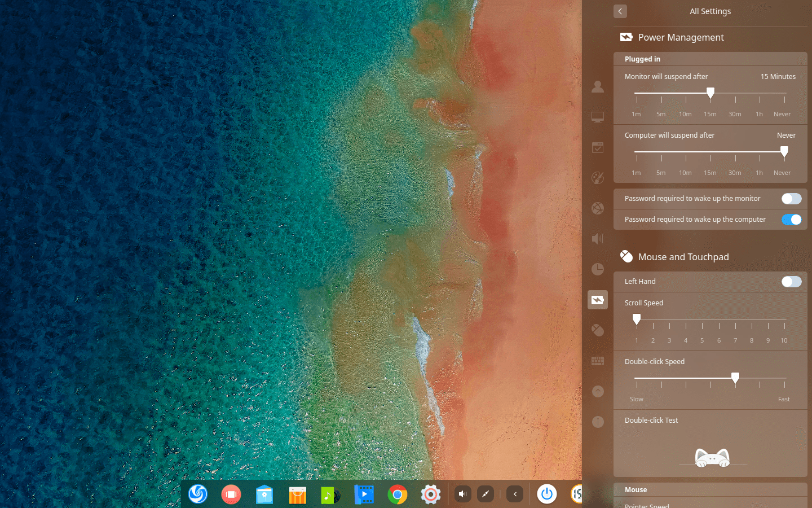
Task: Click the shutdown button in the dock
Action: point(546,494)
